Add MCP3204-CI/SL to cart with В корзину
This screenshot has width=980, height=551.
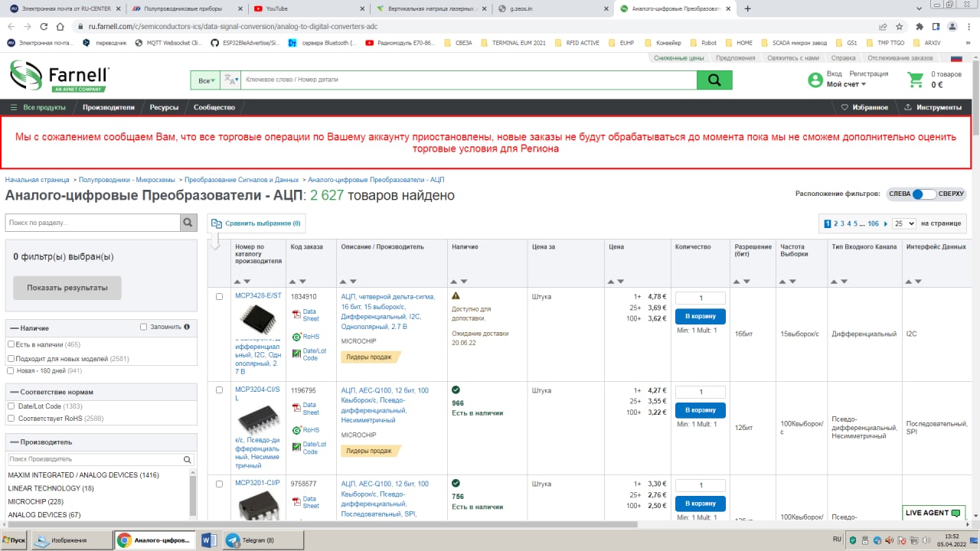[701, 410]
